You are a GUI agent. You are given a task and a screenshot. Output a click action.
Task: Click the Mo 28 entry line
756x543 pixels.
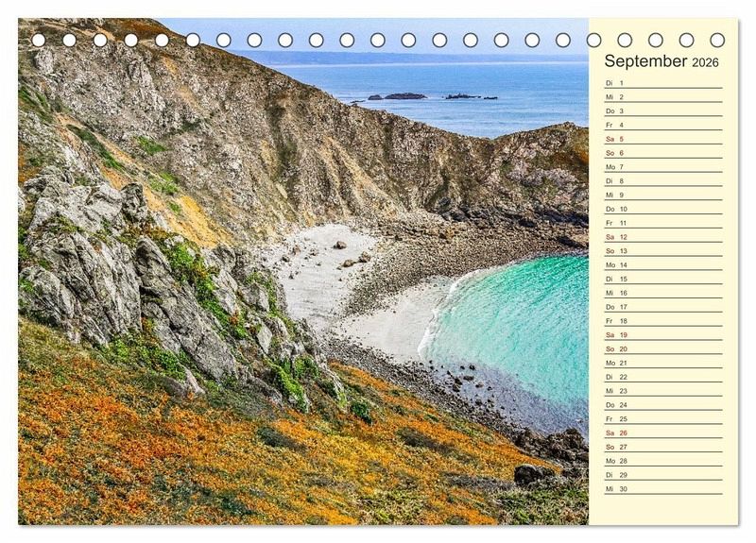[662, 461]
